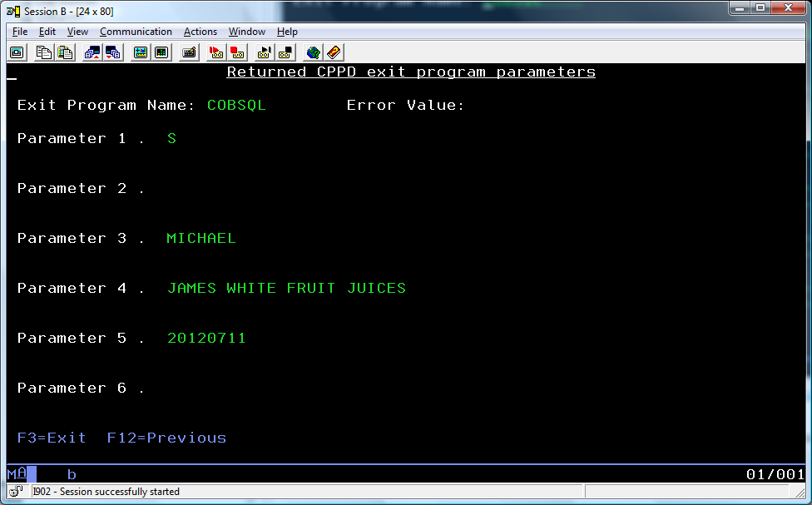Minimize the Session B window
The height and width of the screenshot is (505, 812).
pos(740,7)
